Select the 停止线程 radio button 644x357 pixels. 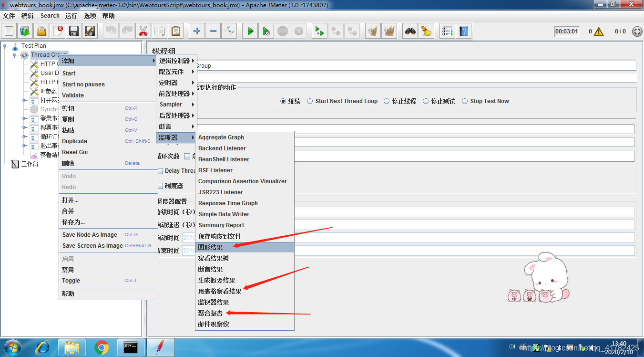pos(386,101)
